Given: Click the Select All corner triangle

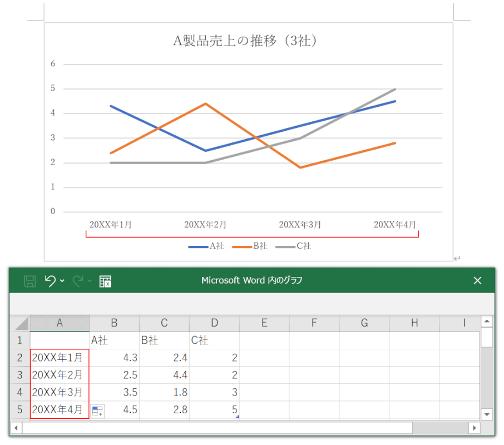Looking at the screenshot, I should [x=20, y=323].
